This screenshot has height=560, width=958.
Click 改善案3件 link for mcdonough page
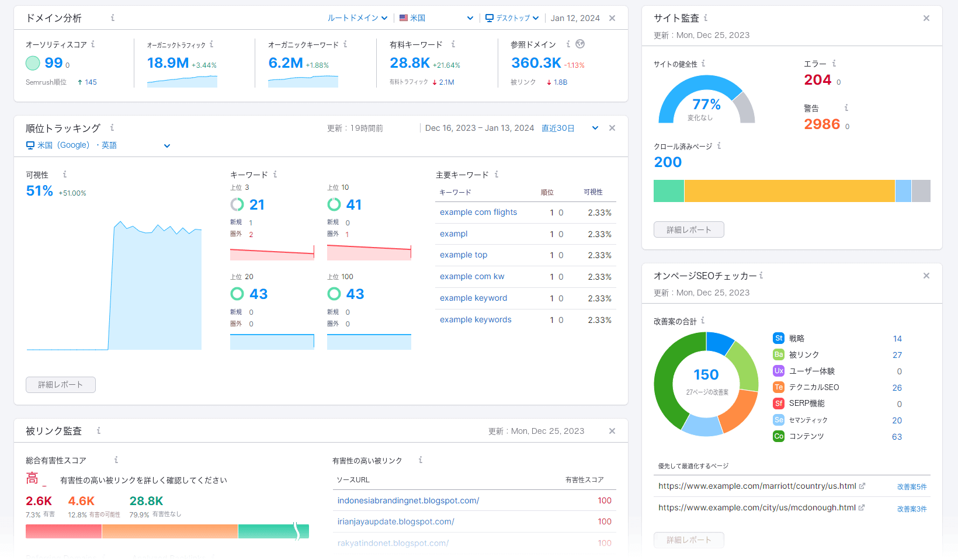click(x=912, y=509)
